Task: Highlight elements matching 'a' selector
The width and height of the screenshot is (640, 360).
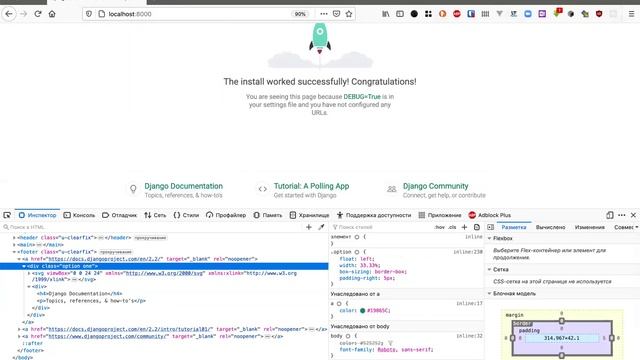Action: [339, 304]
